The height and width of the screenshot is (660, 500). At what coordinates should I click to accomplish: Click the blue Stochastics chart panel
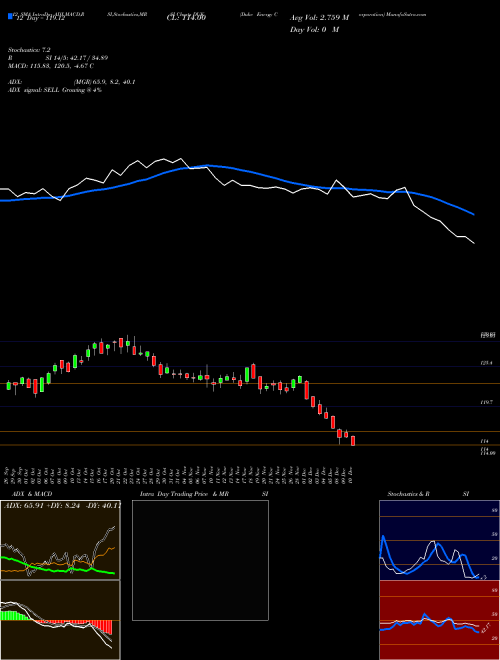[x=439, y=540]
